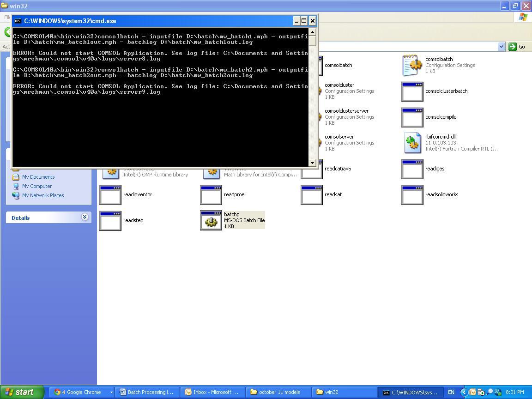532x399 pixels.
Task: Click the My Documents link
Action: pyautogui.click(x=38, y=177)
